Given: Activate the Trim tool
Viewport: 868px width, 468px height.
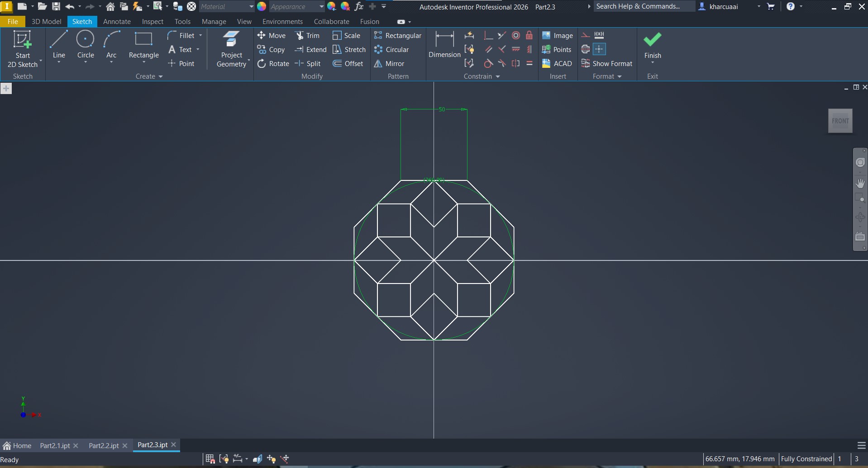Looking at the screenshot, I should click(307, 36).
